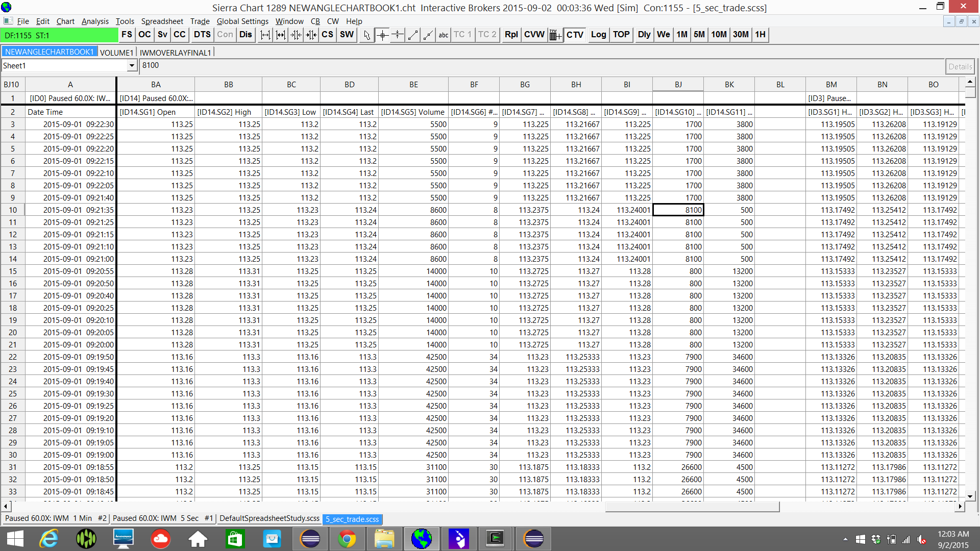Switch to the VOLUME1 chartbook tab
Viewport: 980px width, 551px height.
click(x=116, y=53)
